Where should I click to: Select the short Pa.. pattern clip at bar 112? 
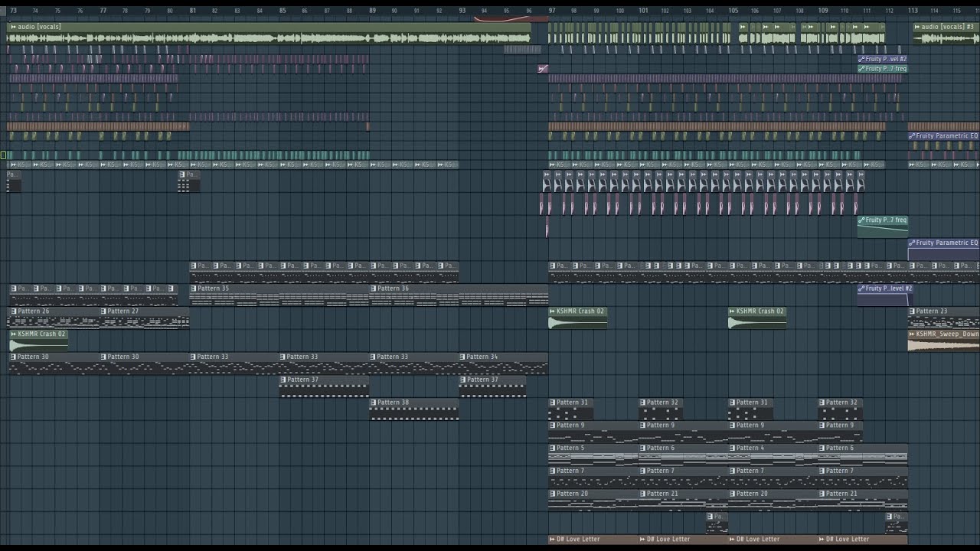click(897, 523)
